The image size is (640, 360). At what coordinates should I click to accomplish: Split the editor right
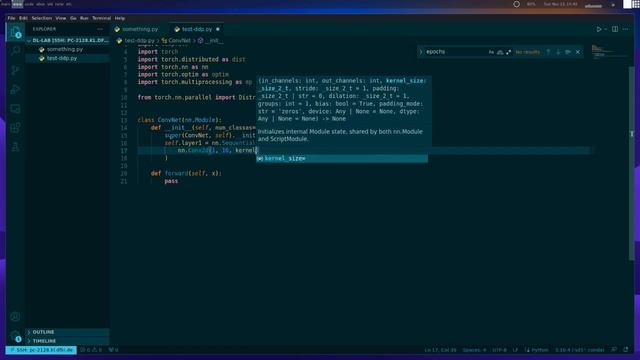(x=615, y=29)
